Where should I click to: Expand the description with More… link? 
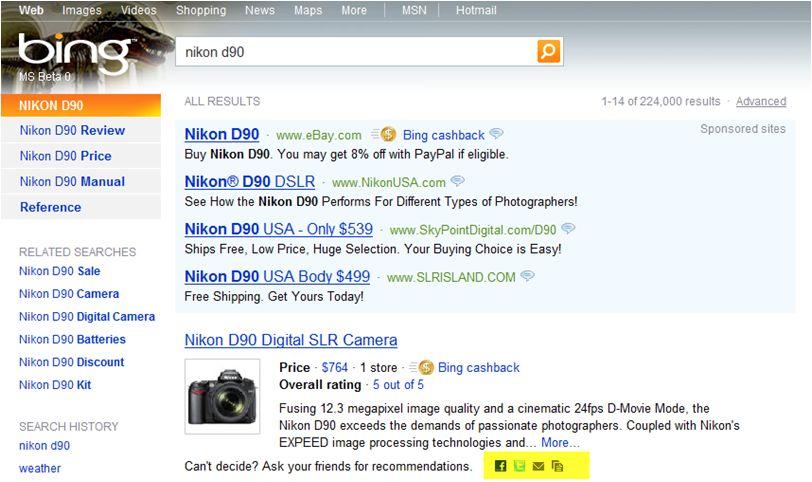point(560,442)
